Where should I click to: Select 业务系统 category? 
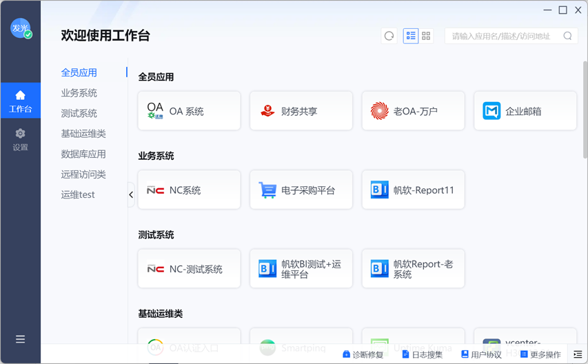click(x=79, y=93)
